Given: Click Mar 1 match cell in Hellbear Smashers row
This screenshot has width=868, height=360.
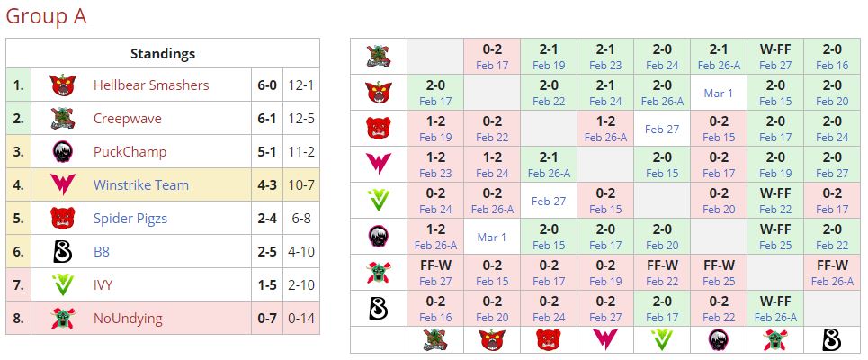Looking at the screenshot, I should coord(718,93).
